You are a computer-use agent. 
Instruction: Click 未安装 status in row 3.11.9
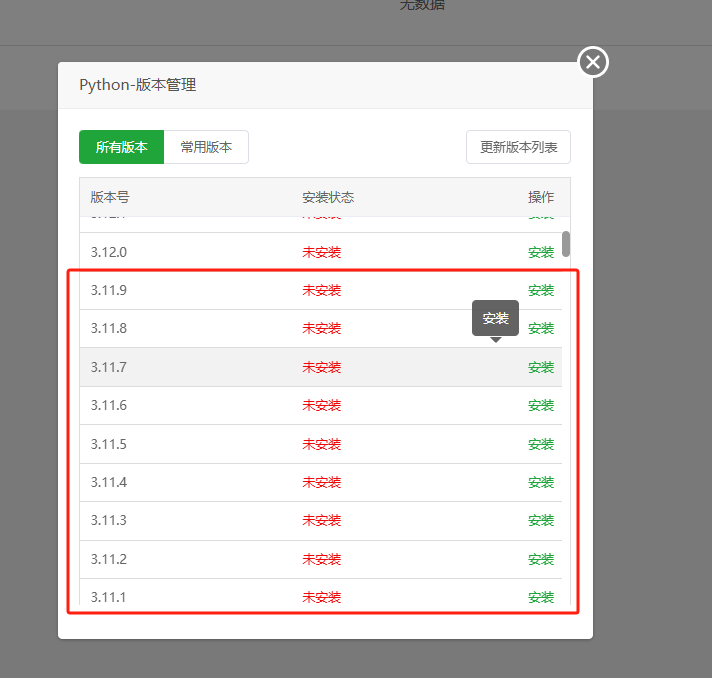pos(321,290)
